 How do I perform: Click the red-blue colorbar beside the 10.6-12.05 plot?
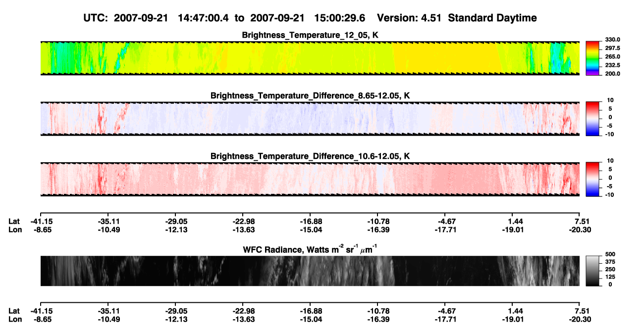click(x=592, y=179)
